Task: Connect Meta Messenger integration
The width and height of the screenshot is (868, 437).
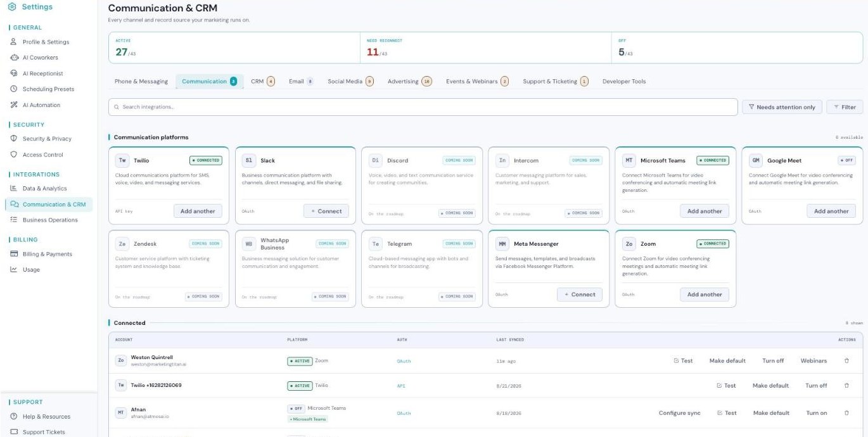Action: (x=580, y=294)
